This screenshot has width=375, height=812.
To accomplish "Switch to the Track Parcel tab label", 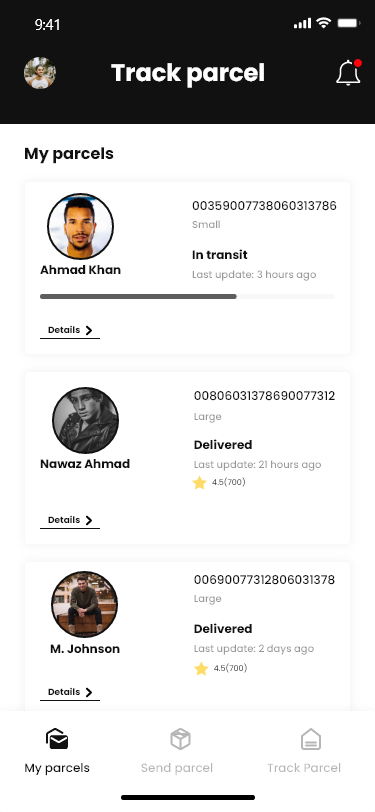I will 304,768.
